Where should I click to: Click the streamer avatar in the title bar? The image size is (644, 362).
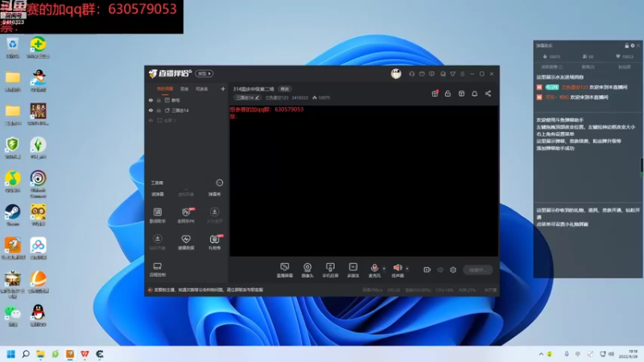(x=396, y=74)
